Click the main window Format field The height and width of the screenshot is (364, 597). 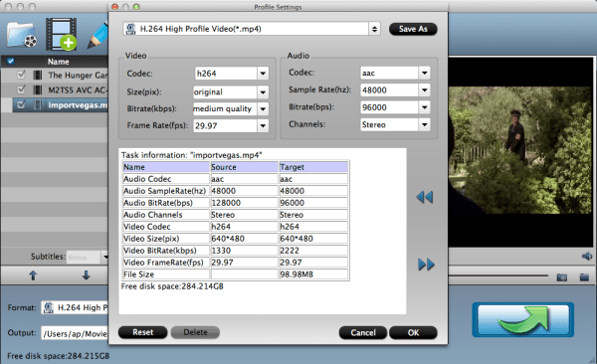(75, 307)
